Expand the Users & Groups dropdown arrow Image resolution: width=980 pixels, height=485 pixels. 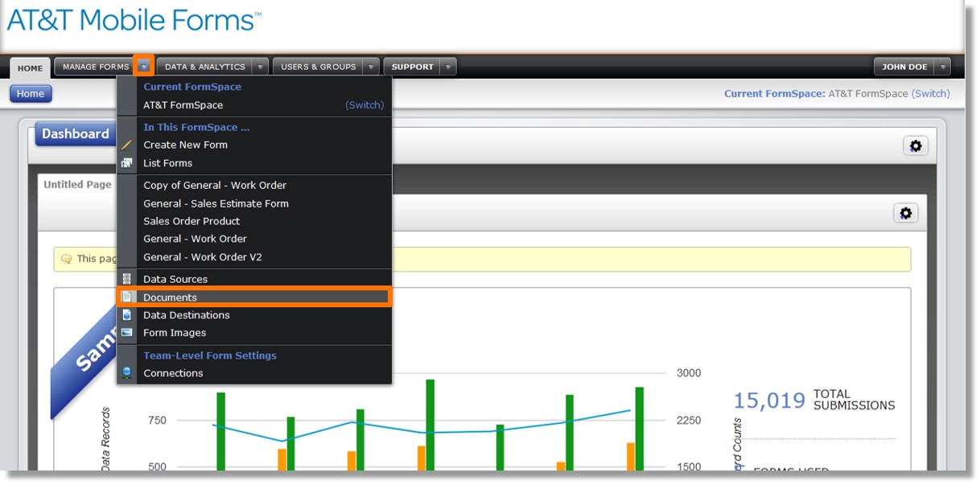click(x=370, y=67)
